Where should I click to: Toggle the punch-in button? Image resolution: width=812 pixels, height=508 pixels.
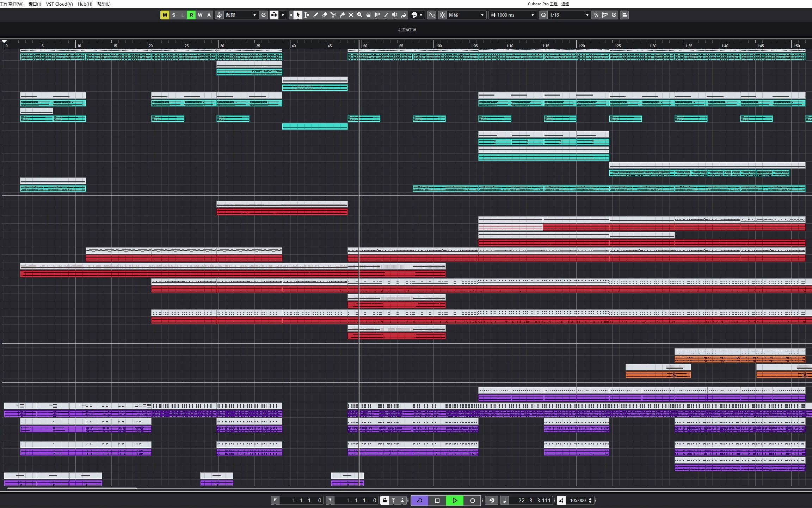[393, 500]
